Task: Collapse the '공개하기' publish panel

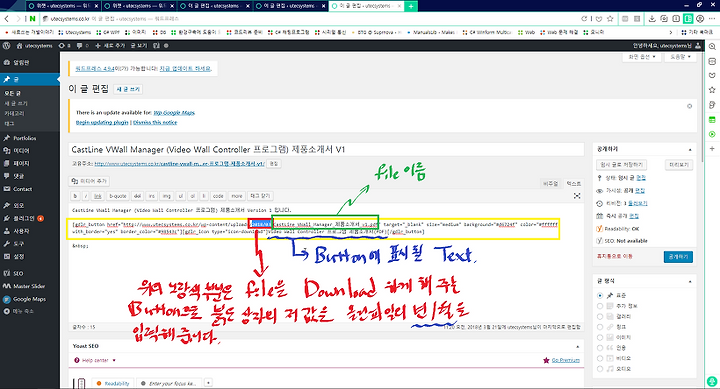Action: point(690,150)
